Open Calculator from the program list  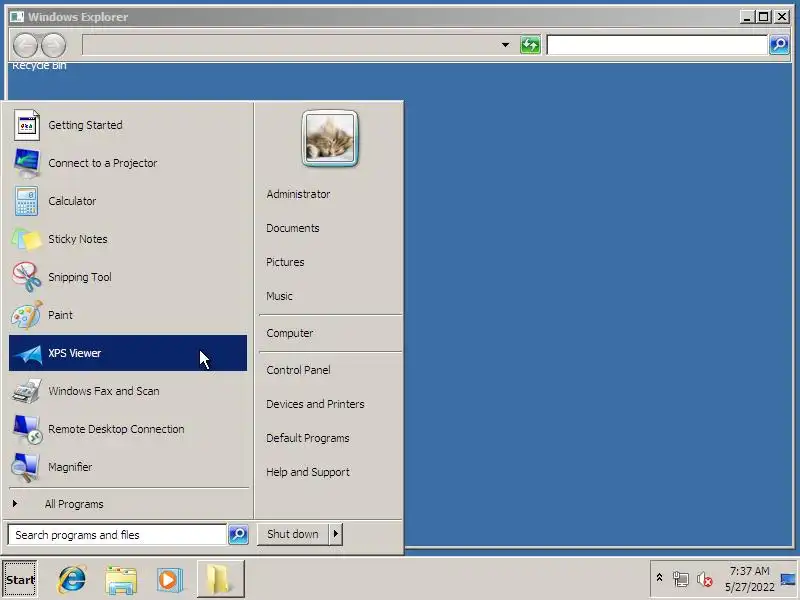(x=128, y=201)
